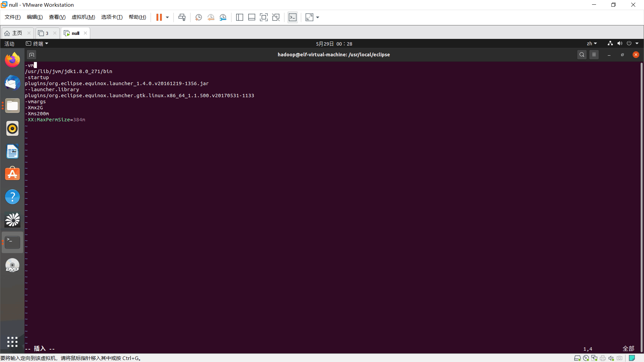The height and width of the screenshot is (362, 644).
Task: Click the -startup line in vim
Action: [x=37, y=77]
